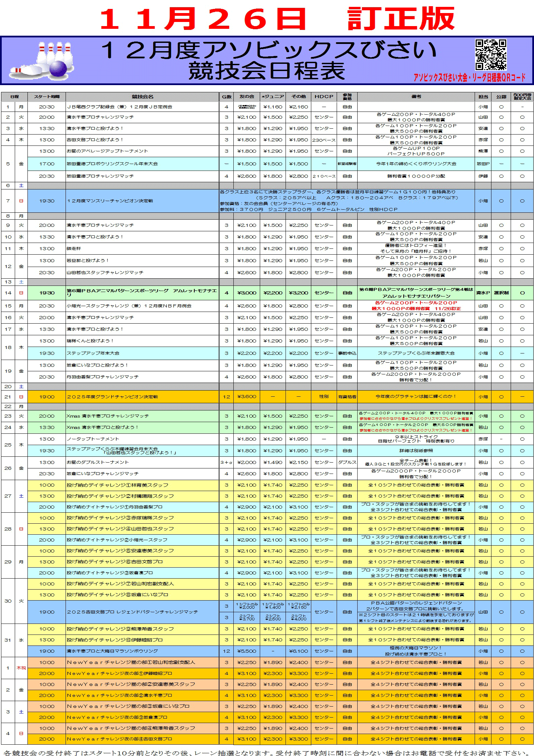This screenshot has width=534, height=756.
Task: Click the HDCP column header
Action: pos(324,97)
